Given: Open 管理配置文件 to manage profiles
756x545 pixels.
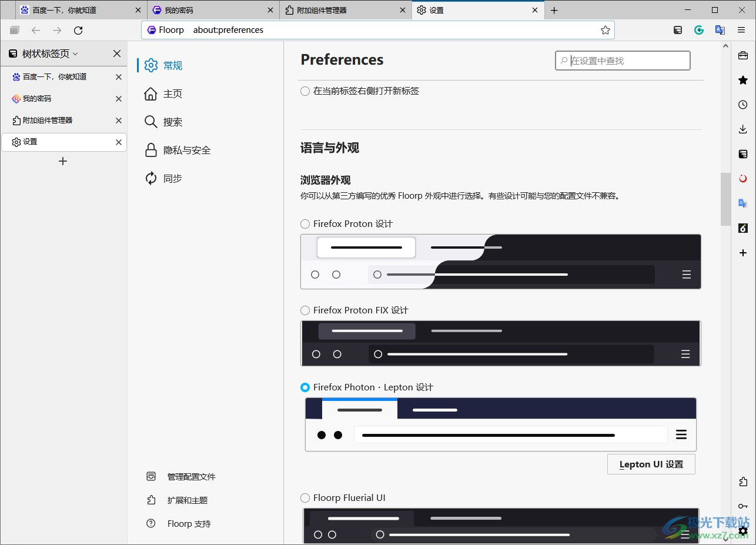Looking at the screenshot, I should [192, 476].
